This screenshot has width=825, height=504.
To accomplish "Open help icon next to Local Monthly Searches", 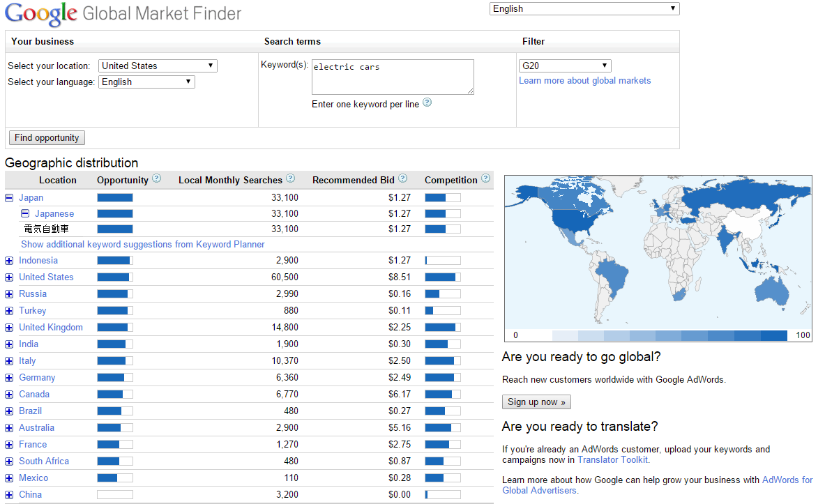I will point(290,179).
